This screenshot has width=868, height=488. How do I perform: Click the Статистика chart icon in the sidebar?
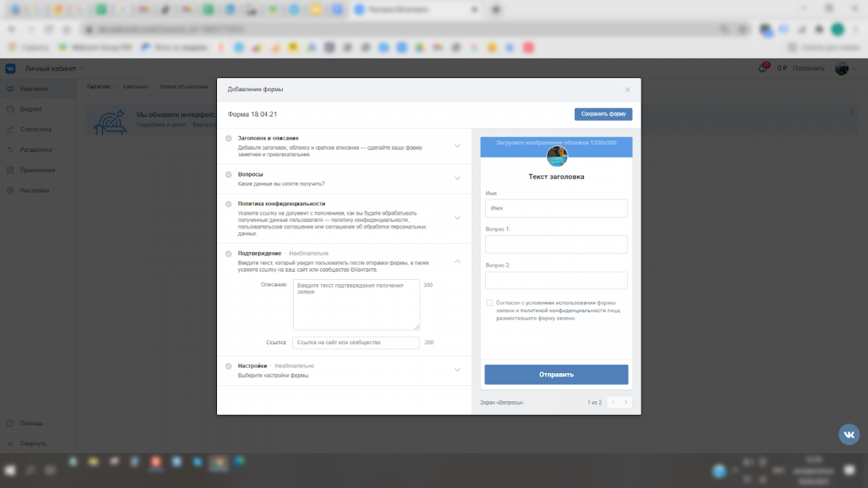point(10,129)
